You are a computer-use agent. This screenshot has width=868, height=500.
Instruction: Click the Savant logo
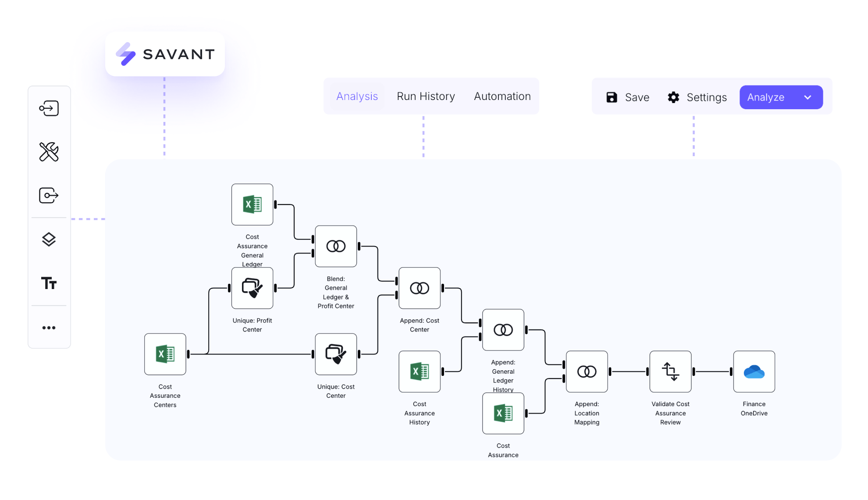(165, 54)
